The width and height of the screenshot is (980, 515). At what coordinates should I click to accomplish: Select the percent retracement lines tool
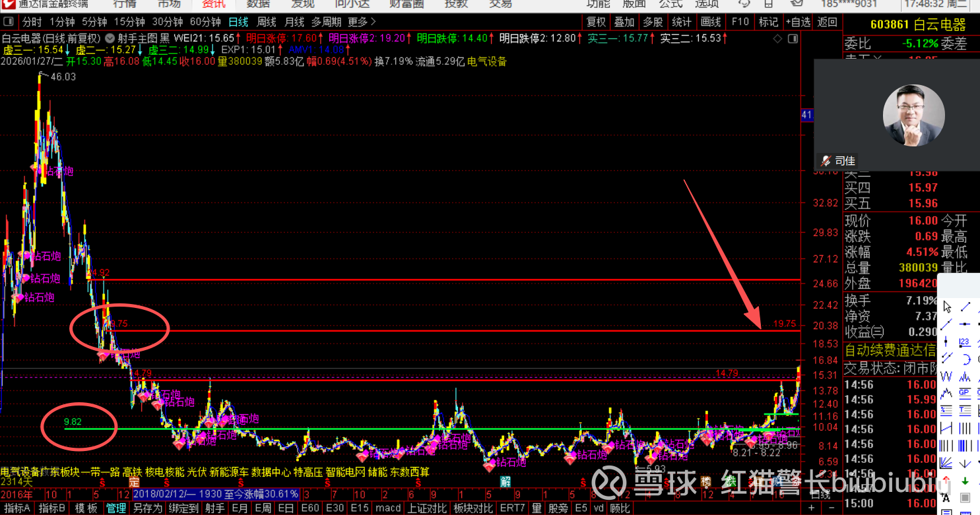point(948,410)
